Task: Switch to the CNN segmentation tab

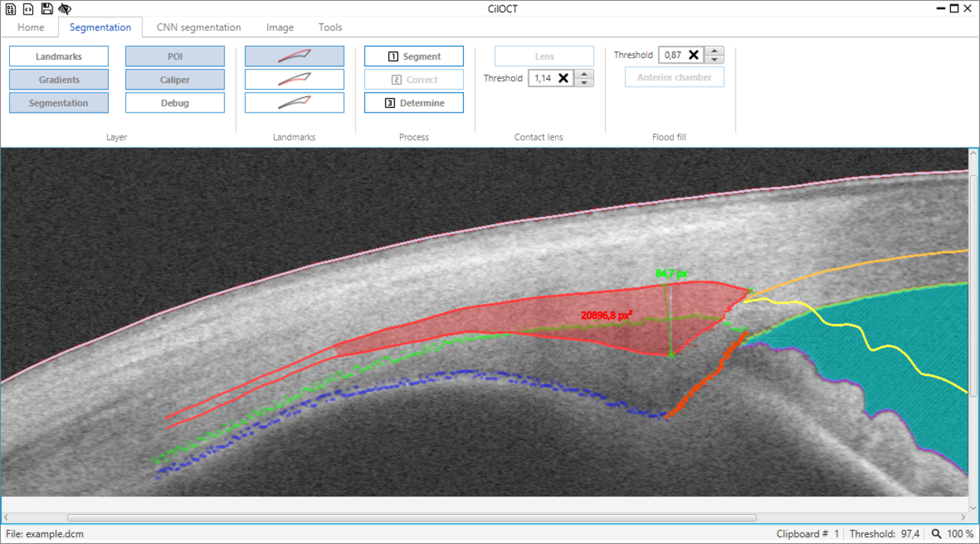Action: (198, 28)
